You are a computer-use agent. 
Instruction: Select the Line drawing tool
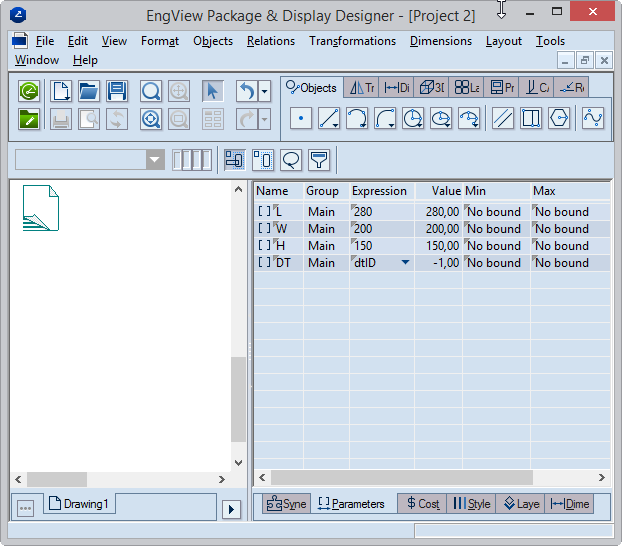[329, 118]
